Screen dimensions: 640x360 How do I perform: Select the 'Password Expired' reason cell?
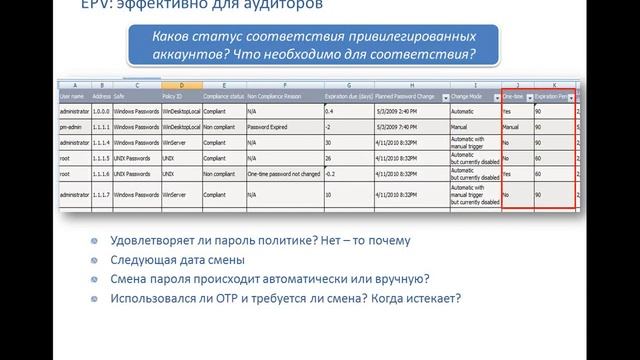(x=285, y=127)
